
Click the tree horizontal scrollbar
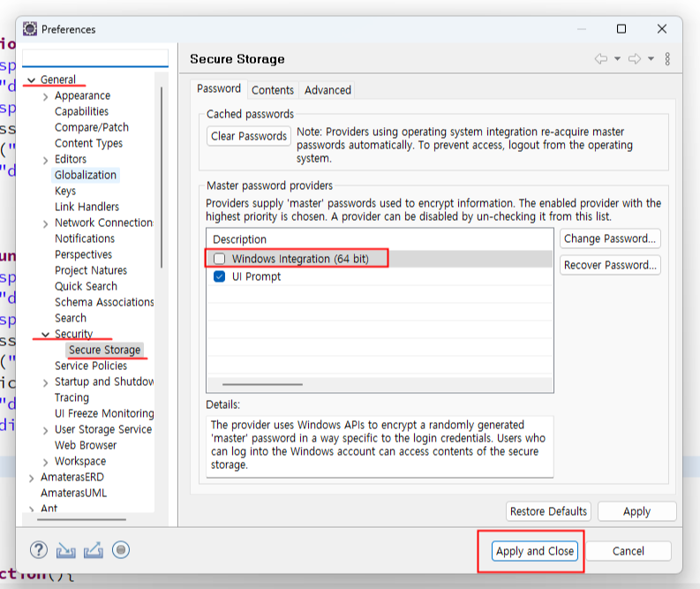(82, 519)
